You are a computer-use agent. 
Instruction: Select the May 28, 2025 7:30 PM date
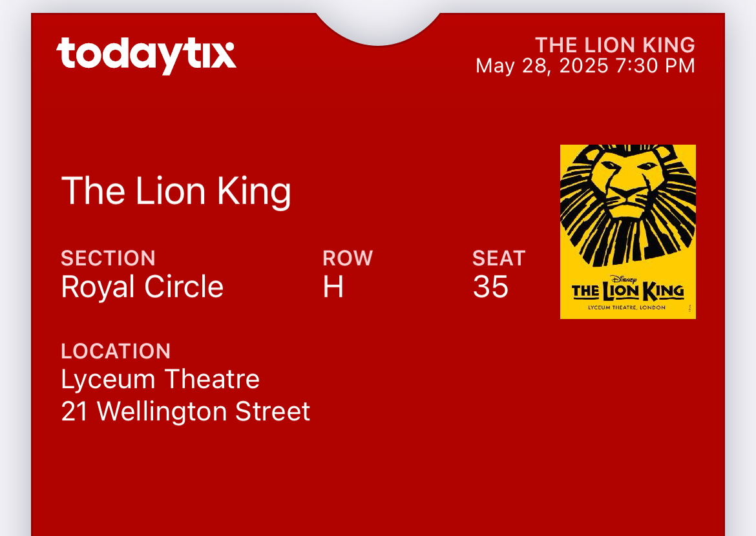pyautogui.click(x=585, y=66)
